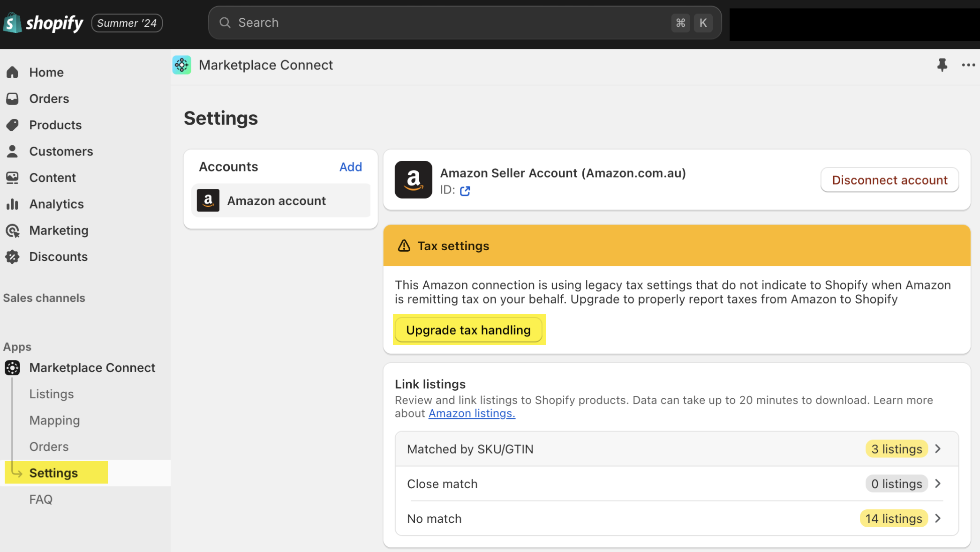
Task: Expand the Apps section heading
Action: pyautogui.click(x=17, y=347)
